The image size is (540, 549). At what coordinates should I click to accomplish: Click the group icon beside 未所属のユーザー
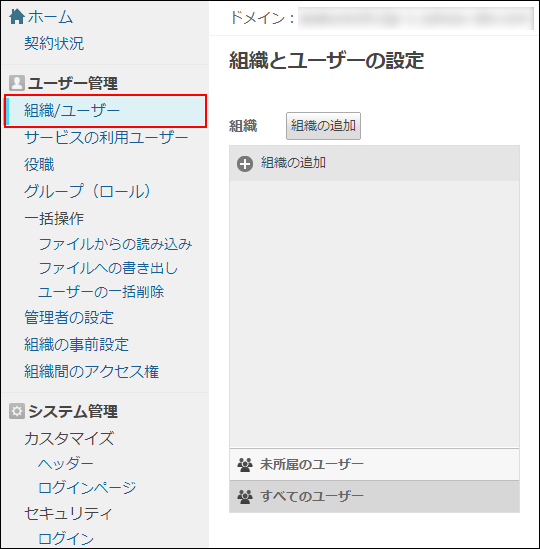point(245,465)
